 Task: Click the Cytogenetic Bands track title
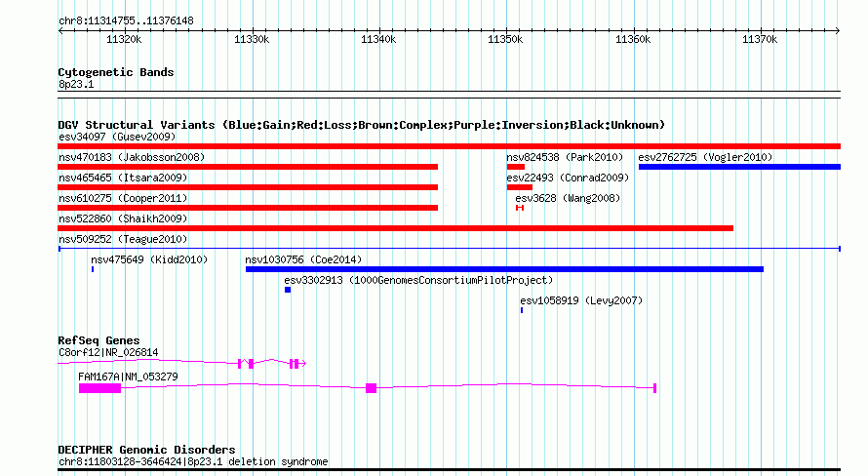pyautogui.click(x=116, y=72)
